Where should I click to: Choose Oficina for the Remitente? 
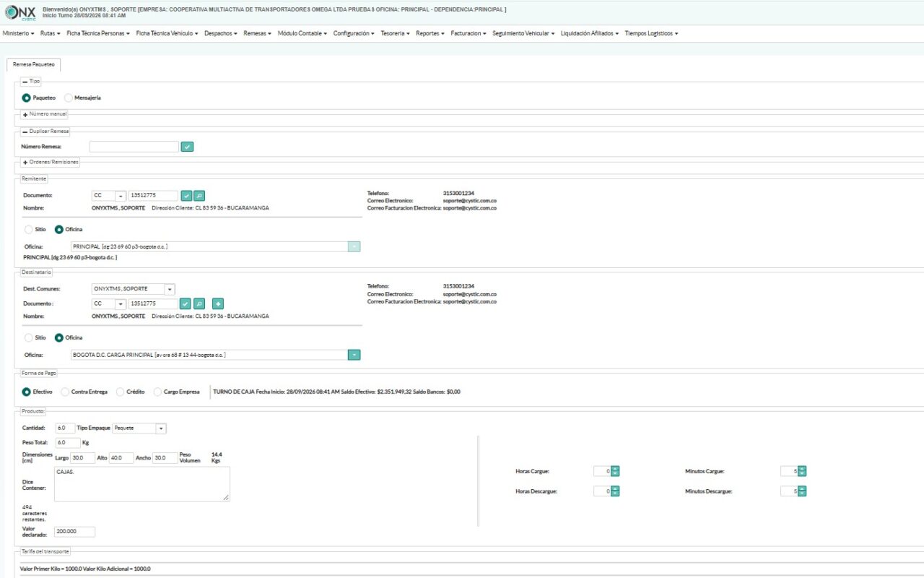[59, 229]
